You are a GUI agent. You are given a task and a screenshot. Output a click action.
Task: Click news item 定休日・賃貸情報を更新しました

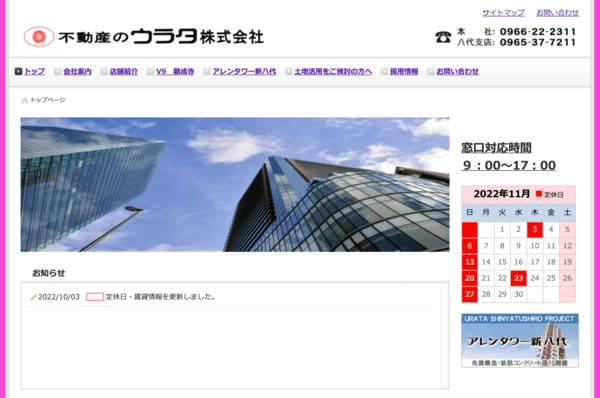(x=160, y=297)
